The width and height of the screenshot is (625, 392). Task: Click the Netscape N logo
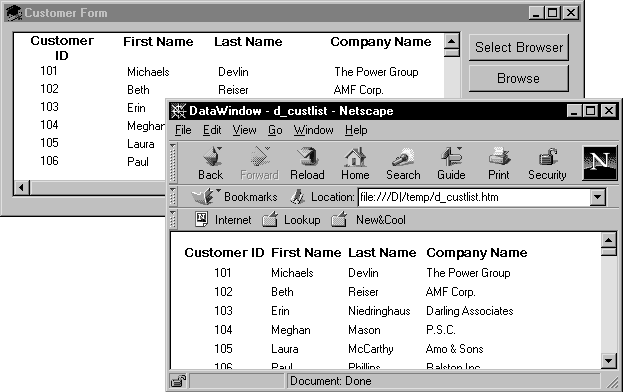[x=600, y=163]
